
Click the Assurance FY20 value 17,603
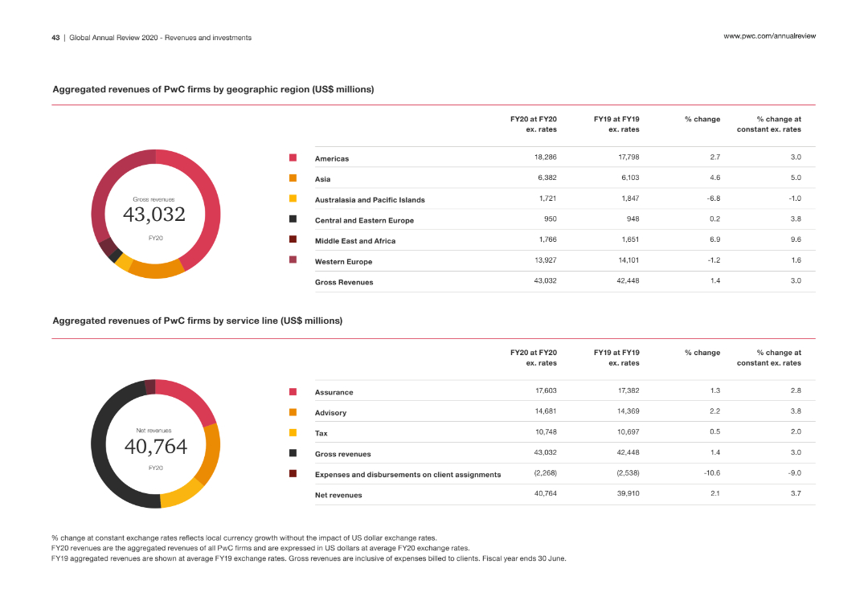pos(546,390)
